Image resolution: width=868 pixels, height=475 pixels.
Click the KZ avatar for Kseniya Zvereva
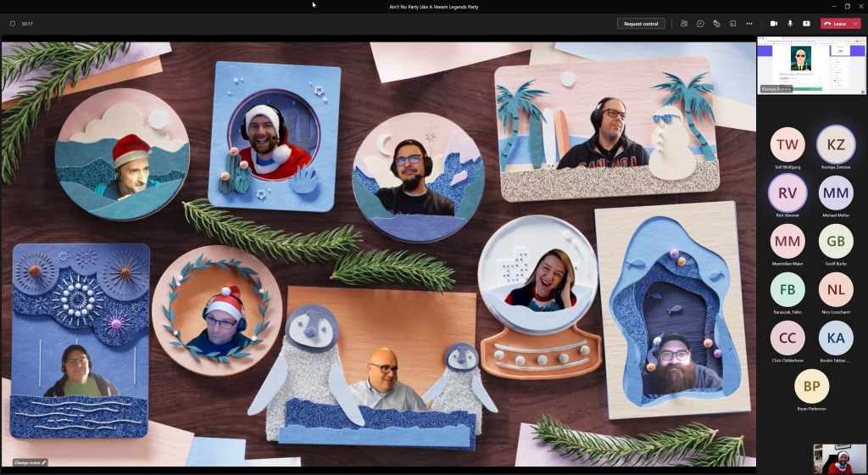(x=836, y=144)
